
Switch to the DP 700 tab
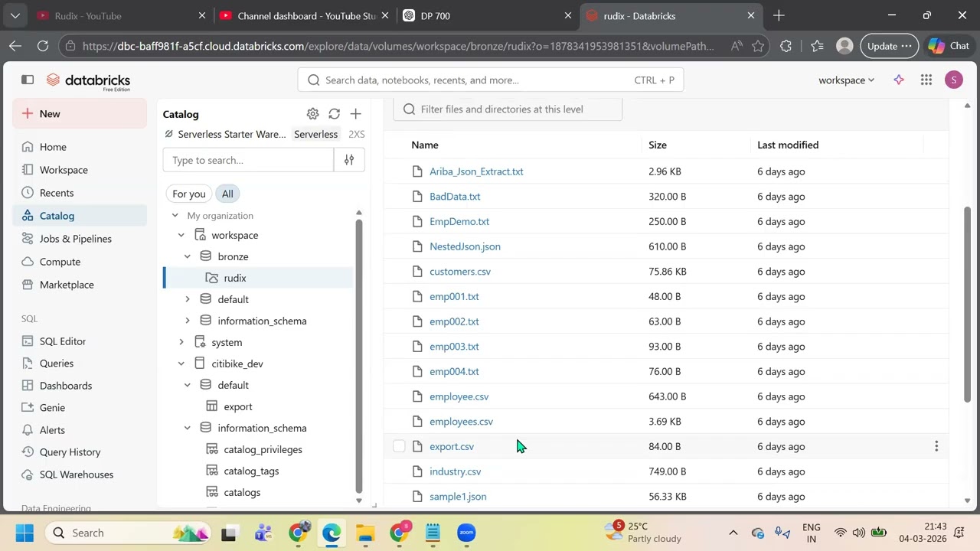[x=487, y=15]
